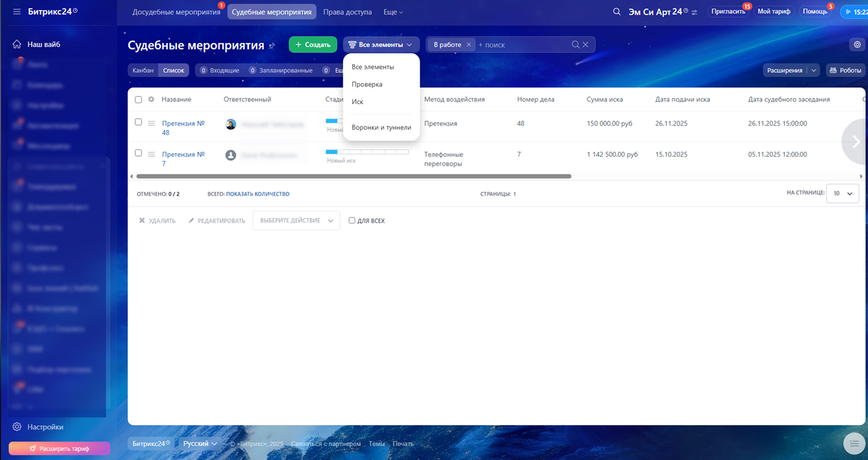Viewport: 868px width, 460px height.
Task: Click the magnifier search icon in top bar
Action: click(616, 12)
